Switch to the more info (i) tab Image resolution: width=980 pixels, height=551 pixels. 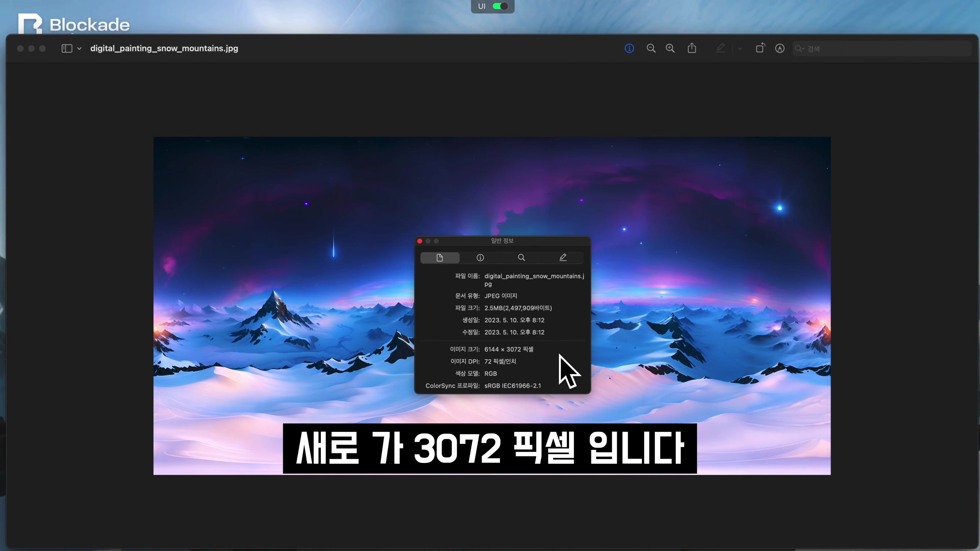click(x=480, y=257)
